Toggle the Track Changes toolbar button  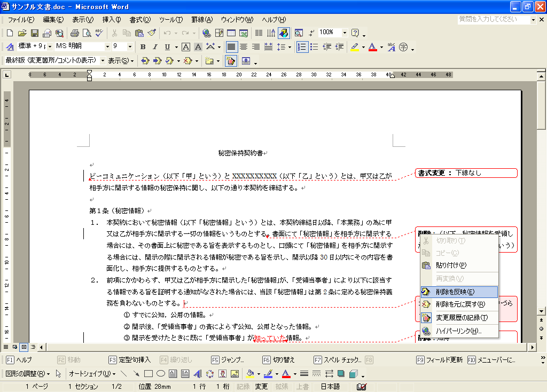pos(231,61)
